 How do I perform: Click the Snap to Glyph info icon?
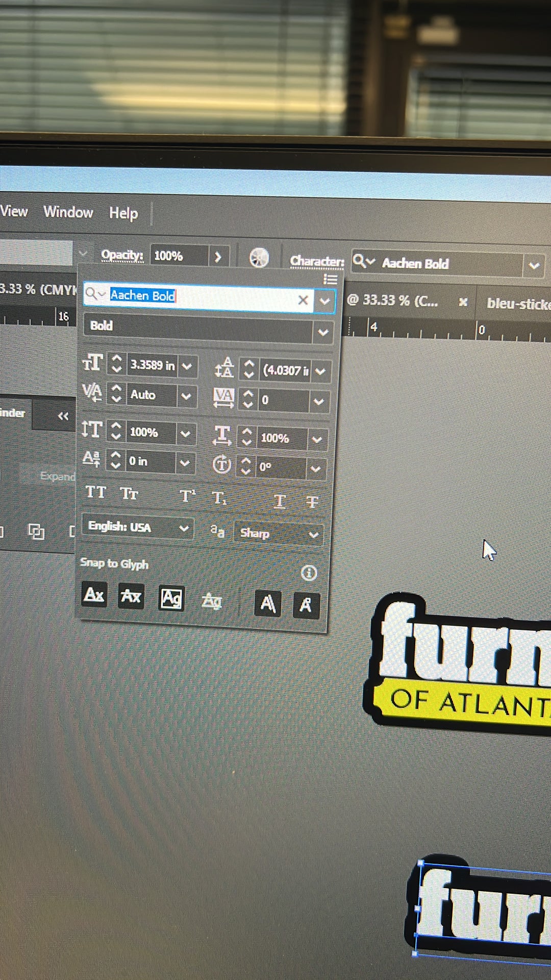pyautogui.click(x=309, y=573)
